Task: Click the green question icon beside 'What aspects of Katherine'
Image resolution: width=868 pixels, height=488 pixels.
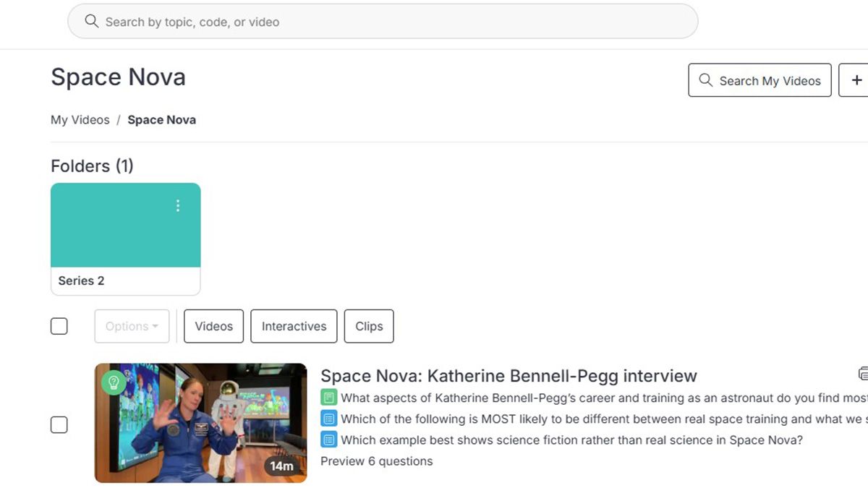Action: (x=329, y=398)
